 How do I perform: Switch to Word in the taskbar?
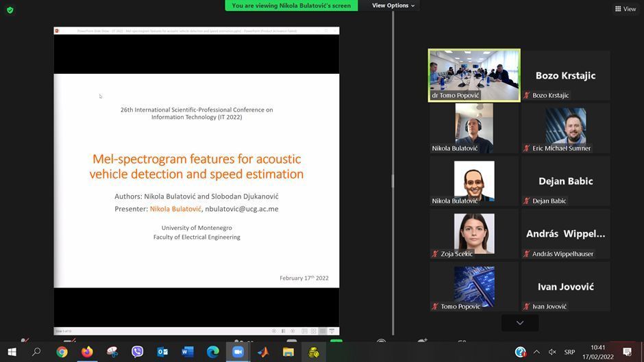188,352
